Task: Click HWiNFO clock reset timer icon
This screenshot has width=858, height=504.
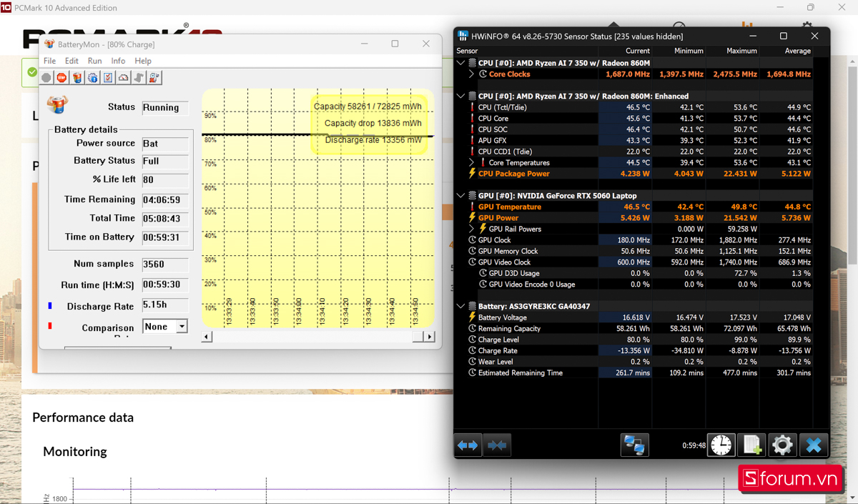Action: coord(721,445)
